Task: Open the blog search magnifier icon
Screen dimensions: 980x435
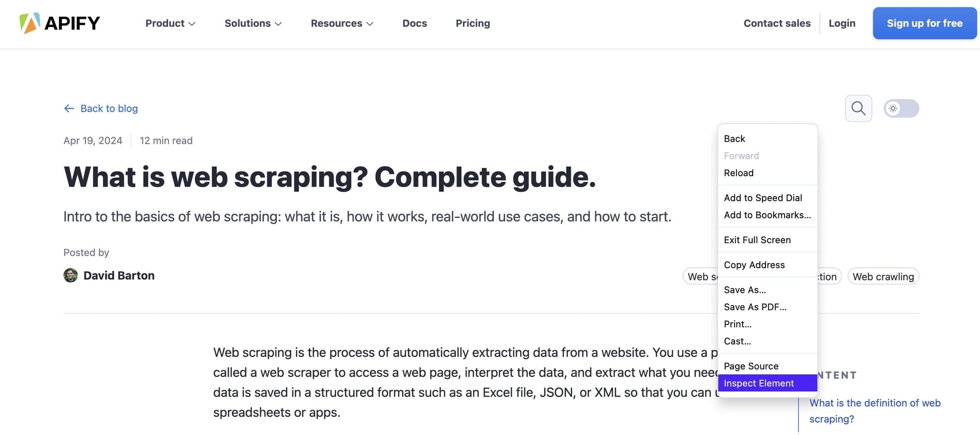Action: coord(858,108)
